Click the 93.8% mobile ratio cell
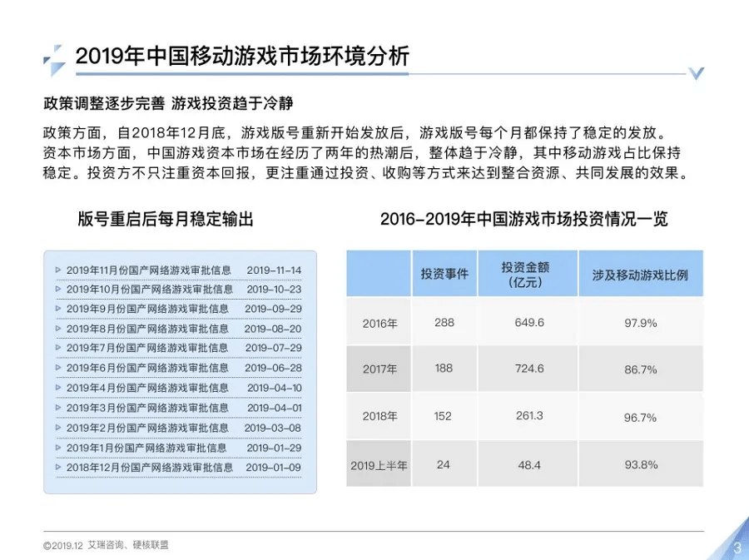Viewport: 749px width, 560px height. (x=641, y=464)
